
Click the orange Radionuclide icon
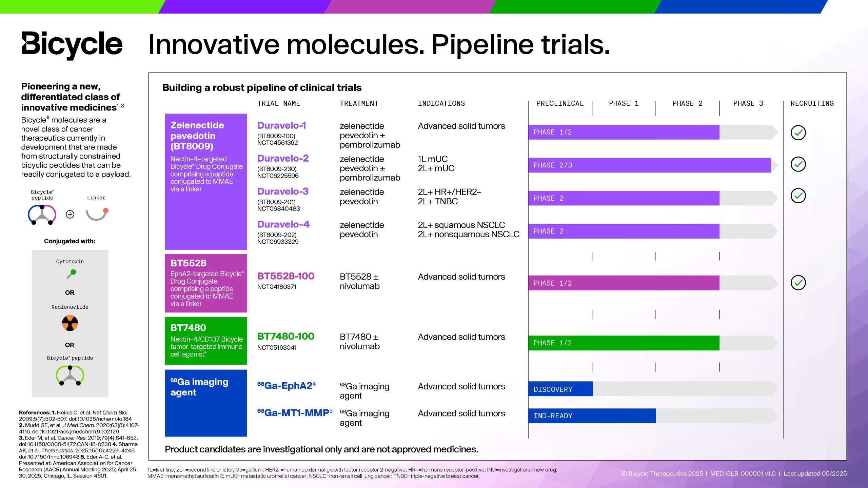click(x=70, y=323)
